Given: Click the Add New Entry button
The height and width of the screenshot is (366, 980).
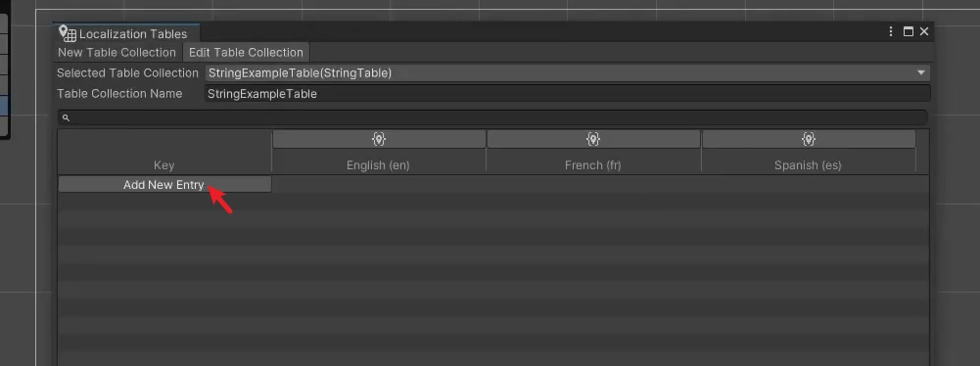Looking at the screenshot, I should point(164,184).
